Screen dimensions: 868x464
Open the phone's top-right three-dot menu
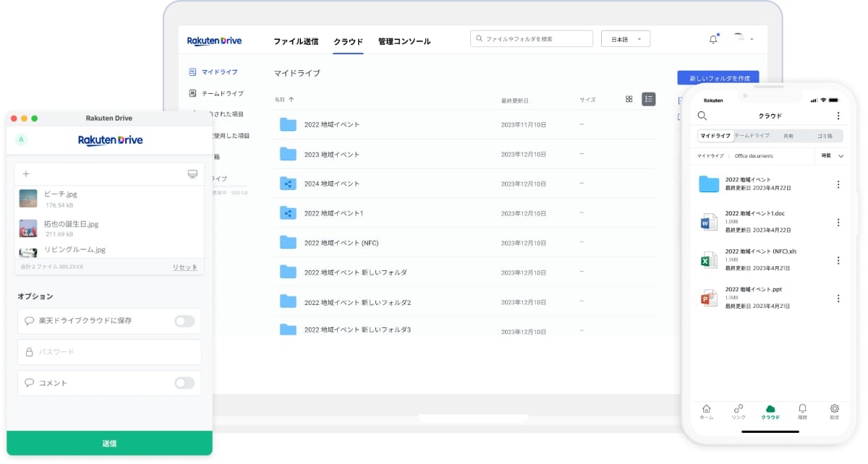point(838,116)
